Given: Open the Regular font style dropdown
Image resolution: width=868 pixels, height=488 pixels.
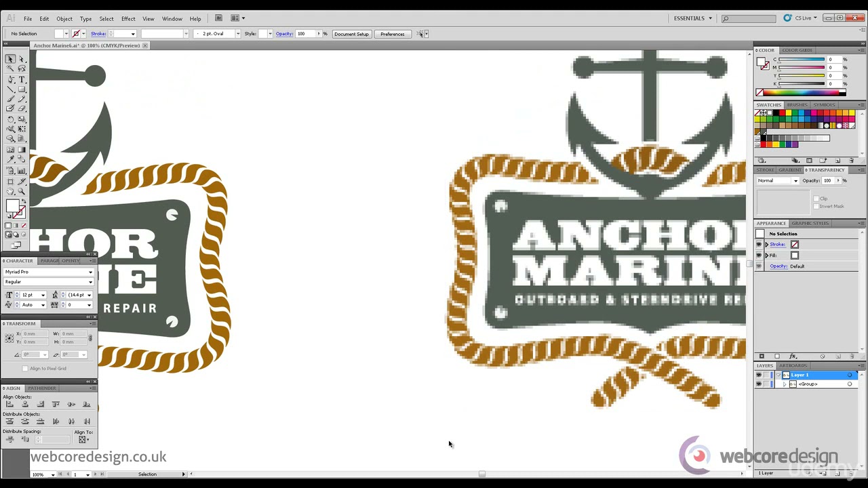Looking at the screenshot, I should [90, 282].
